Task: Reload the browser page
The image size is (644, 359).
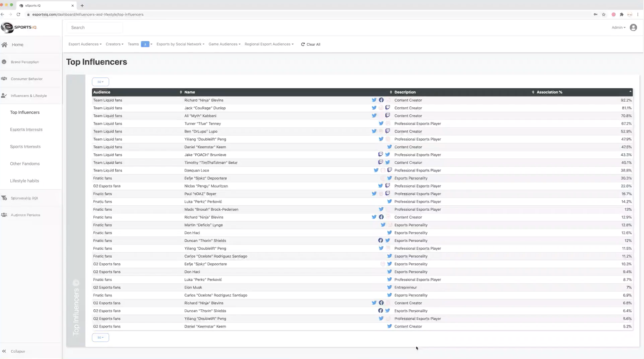Action: point(18,14)
